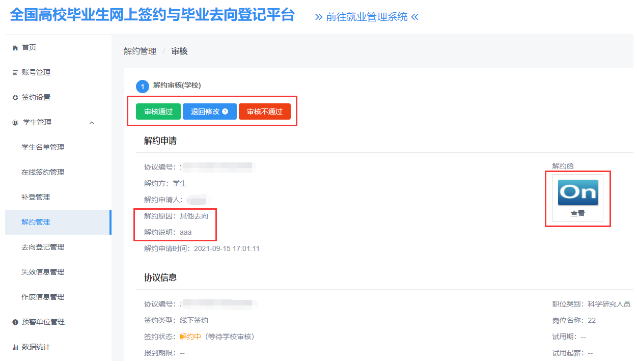Click the blue 退回修改 button
The height and width of the screenshot is (364, 637).
205,111
